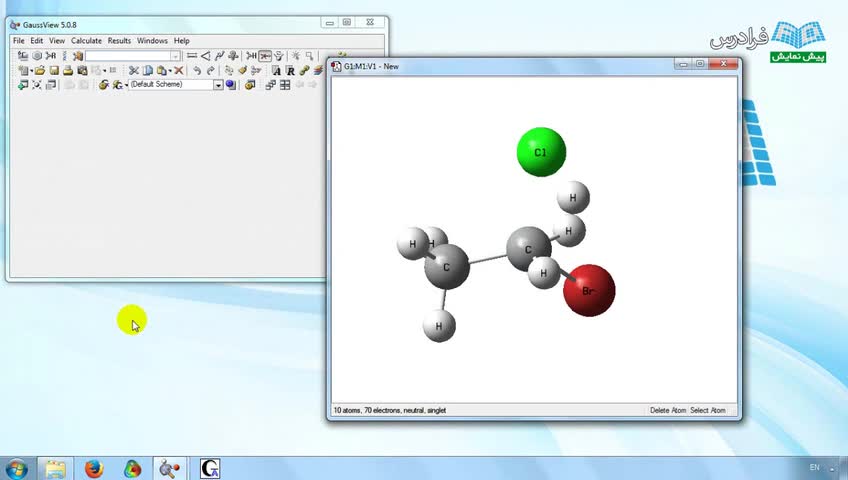Click the green Cl chlorine atom

(541, 152)
